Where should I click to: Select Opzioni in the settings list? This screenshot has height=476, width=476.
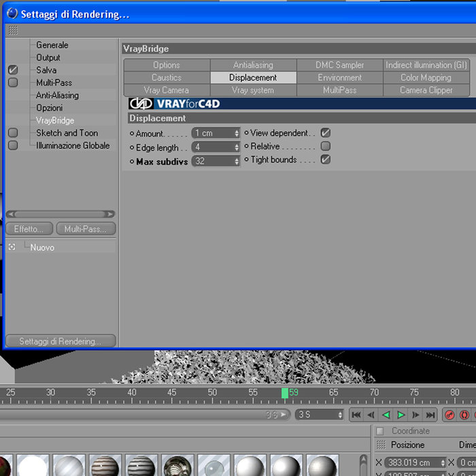pos(50,107)
